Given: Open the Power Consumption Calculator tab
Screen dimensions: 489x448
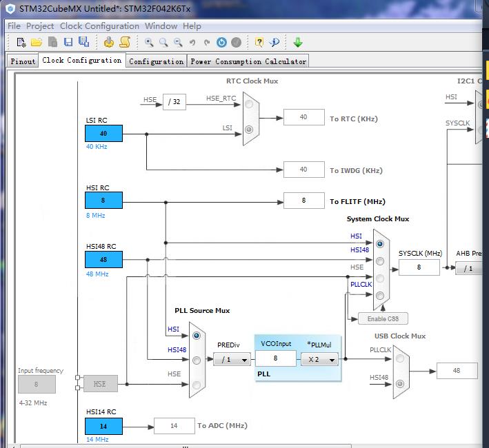Looking at the screenshot, I should click(x=248, y=61).
